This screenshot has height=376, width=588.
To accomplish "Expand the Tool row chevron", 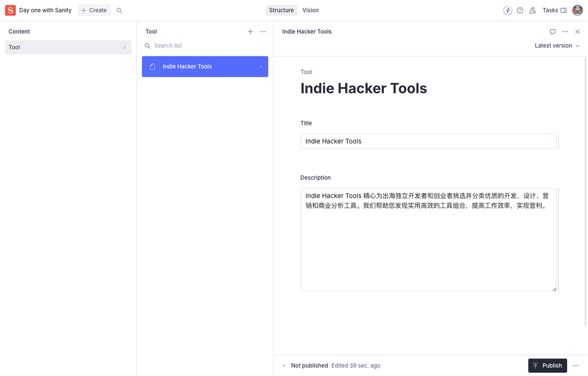I will 124,47.
